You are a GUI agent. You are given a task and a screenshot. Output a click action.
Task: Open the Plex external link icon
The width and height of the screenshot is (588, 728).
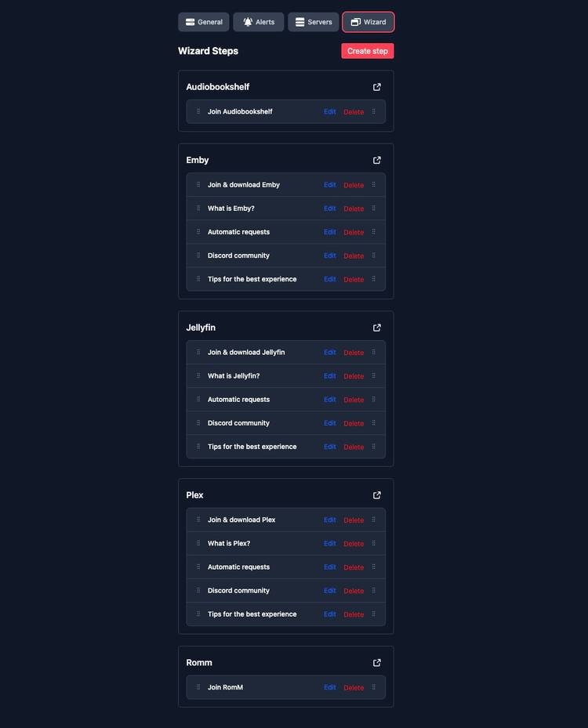click(376, 495)
